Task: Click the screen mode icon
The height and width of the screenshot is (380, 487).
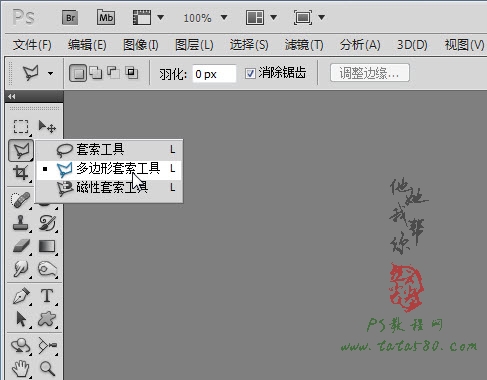Action: [x=303, y=17]
